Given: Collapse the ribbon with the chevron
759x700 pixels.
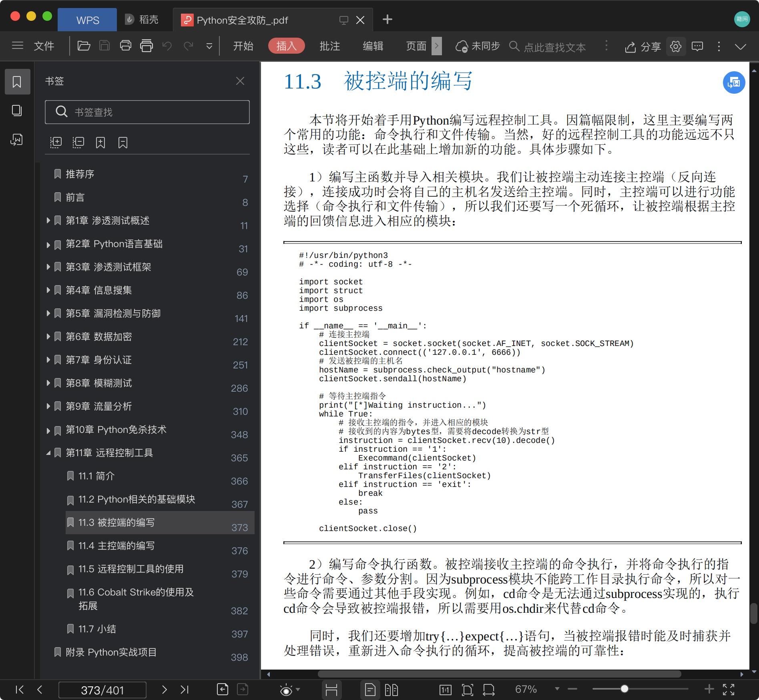Looking at the screenshot, I should 741,46.
